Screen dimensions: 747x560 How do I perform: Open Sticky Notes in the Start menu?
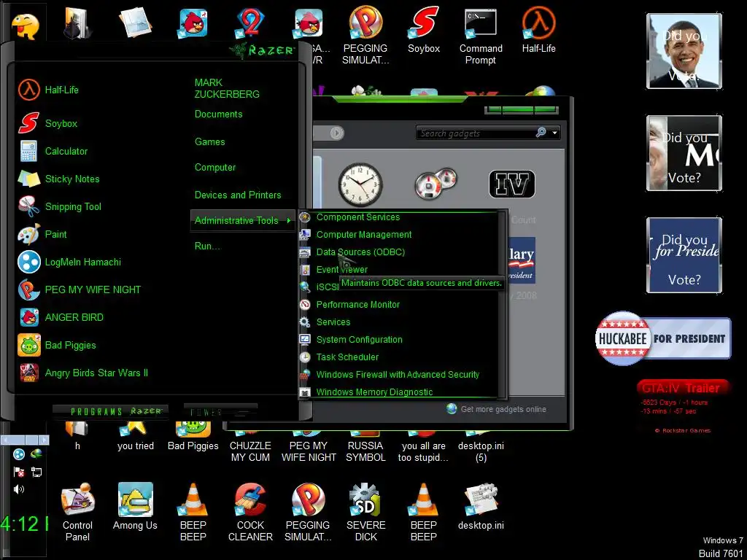(58, 179)
